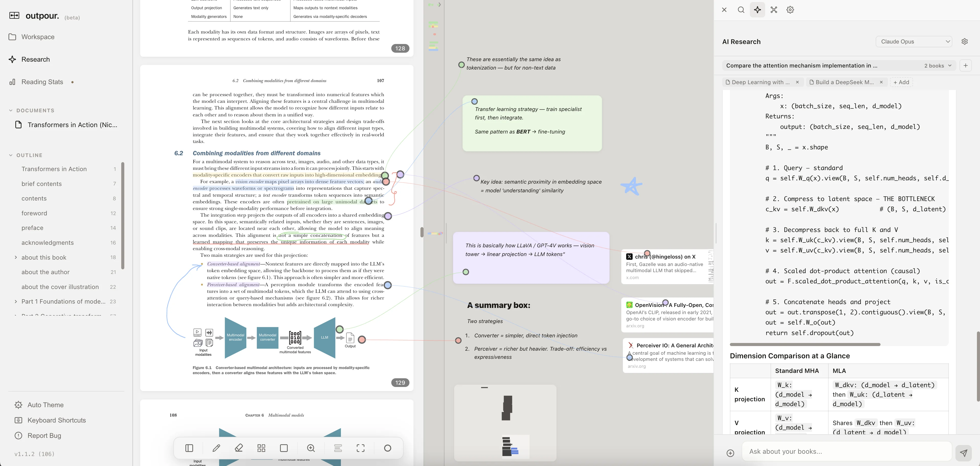Open the graph view icon in top bar
Viewport: 980px width, 466px height.
(774, 10)
